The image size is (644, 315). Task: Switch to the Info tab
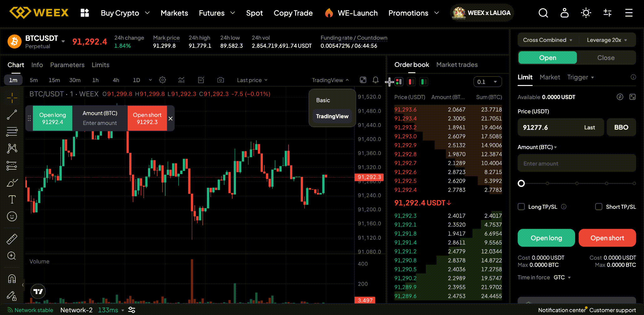[x=37, y=65]
